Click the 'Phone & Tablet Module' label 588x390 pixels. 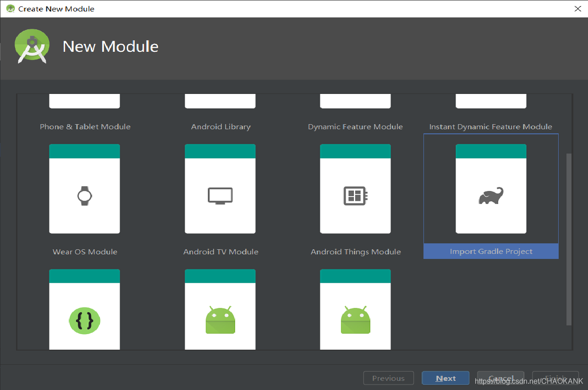85,127
